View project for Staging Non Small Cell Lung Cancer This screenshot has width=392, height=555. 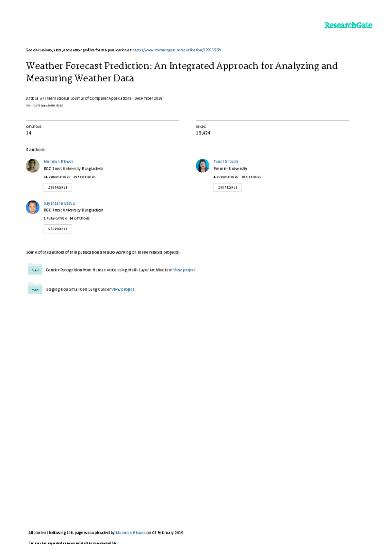123,289
